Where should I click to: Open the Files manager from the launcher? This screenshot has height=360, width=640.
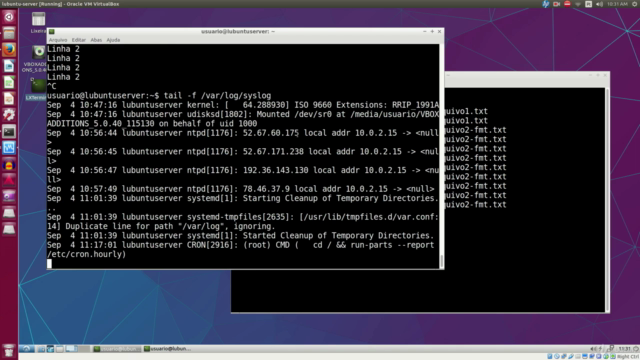(9, 33)
